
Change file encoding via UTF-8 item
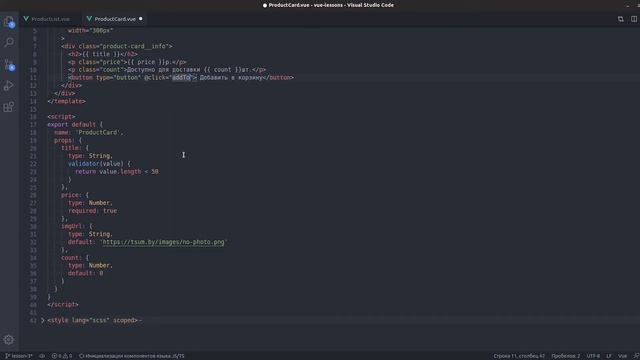[x=593, y=356]
